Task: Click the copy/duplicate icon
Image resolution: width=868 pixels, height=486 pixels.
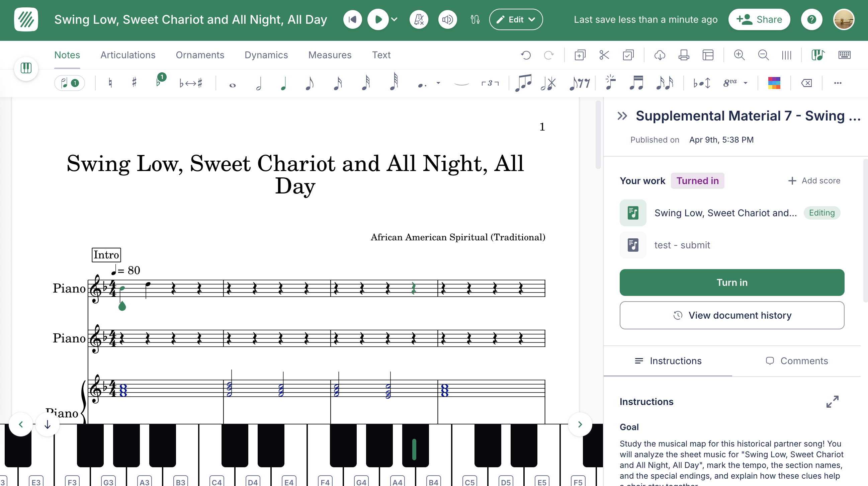Action: [x=580, y=55]
